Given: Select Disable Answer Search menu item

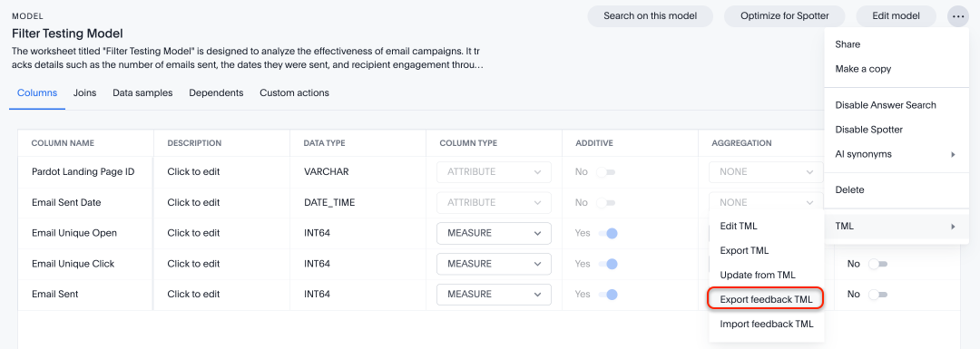Looking at the screenshot, I should click(x=897, y=105).
